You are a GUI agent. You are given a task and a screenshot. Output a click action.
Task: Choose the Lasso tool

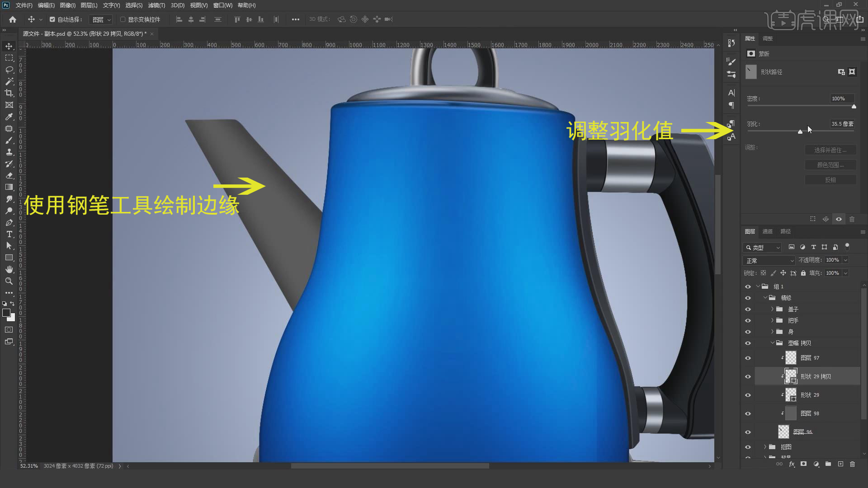(x=9, y=70)
